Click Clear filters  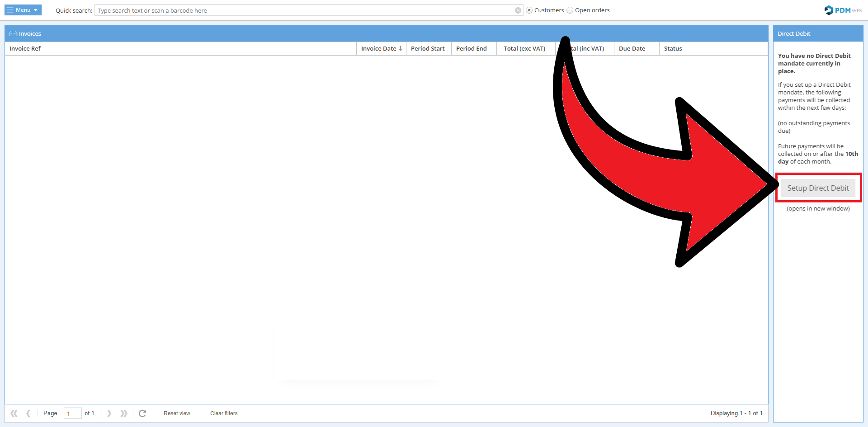coord(224,413)
